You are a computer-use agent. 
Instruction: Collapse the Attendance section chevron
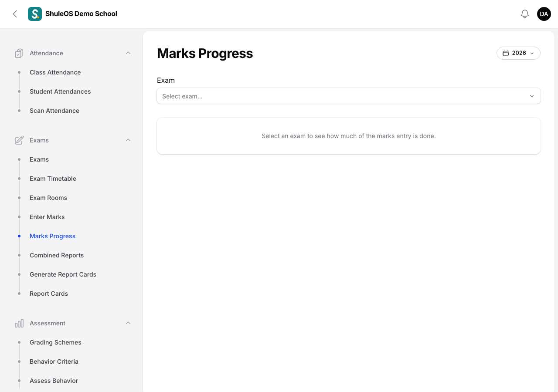pyautogui.click(x=128, y=53)
